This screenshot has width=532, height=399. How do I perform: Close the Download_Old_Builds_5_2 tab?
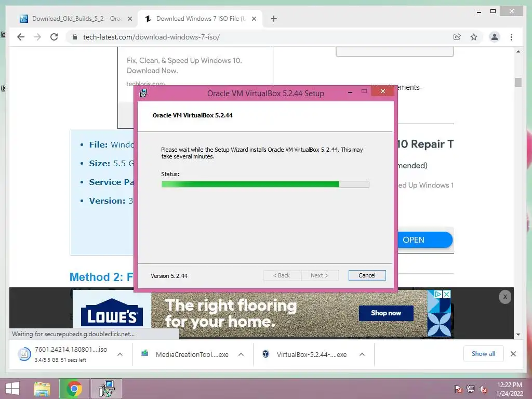click(x=129, y=19)
